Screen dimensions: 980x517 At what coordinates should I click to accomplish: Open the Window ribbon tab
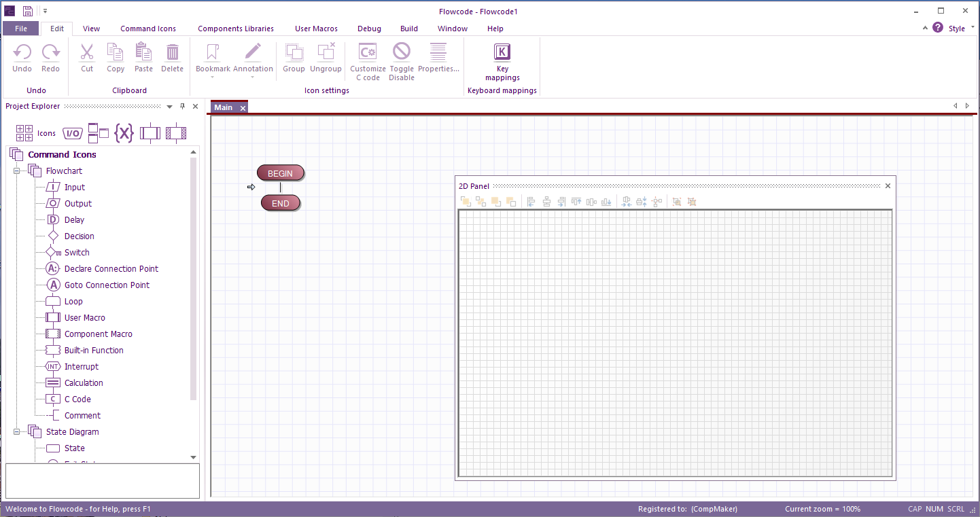453,29
